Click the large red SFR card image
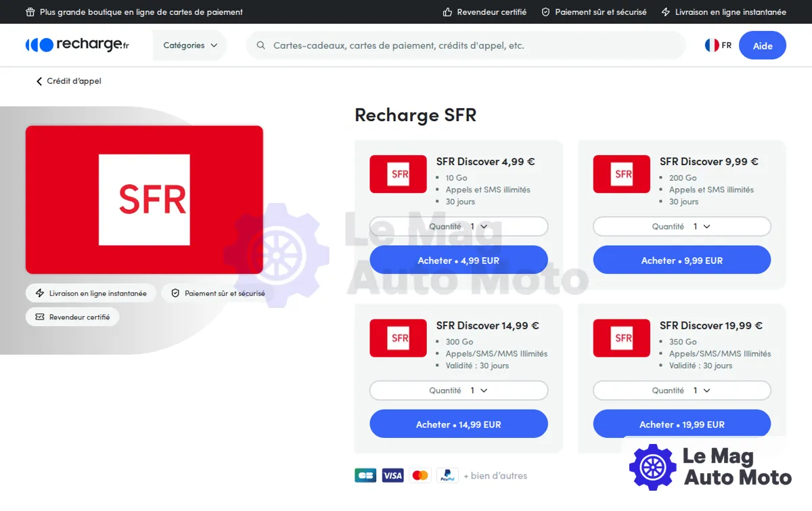The width and height of the screenshot is (812, 511). 144,200
